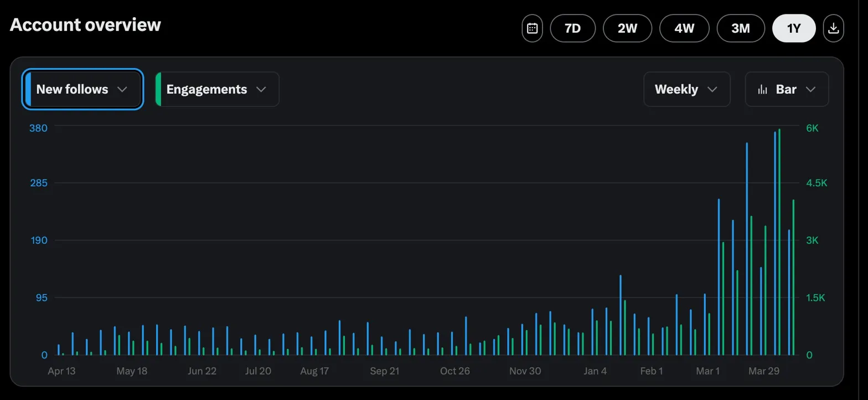
Task: Click the Nov 30 axis label
Action: pyautogui.click(x=525, y=371)
